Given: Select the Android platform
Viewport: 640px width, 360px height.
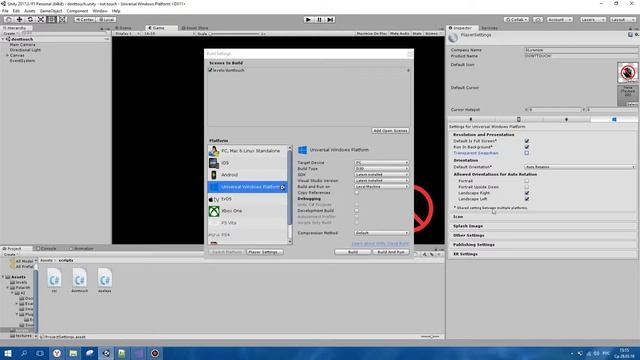Looking at the screenshot, I should point(248,175).
